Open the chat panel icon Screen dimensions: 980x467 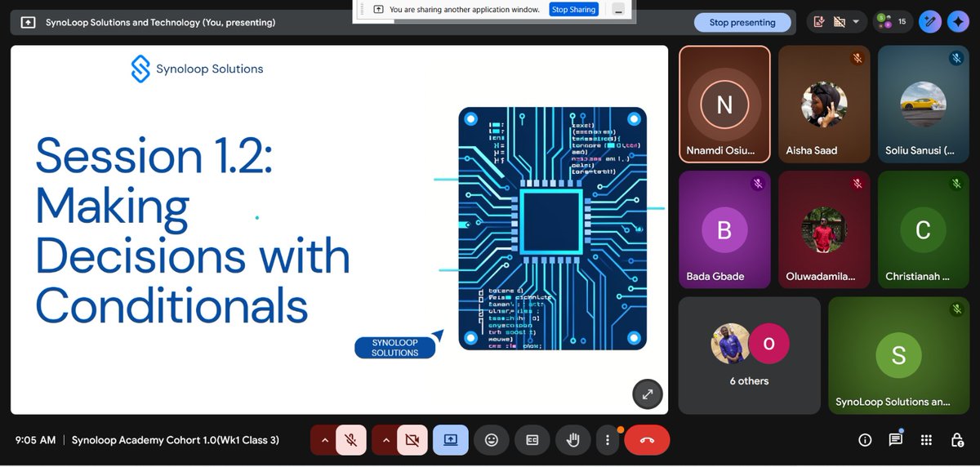coord(896,440)
